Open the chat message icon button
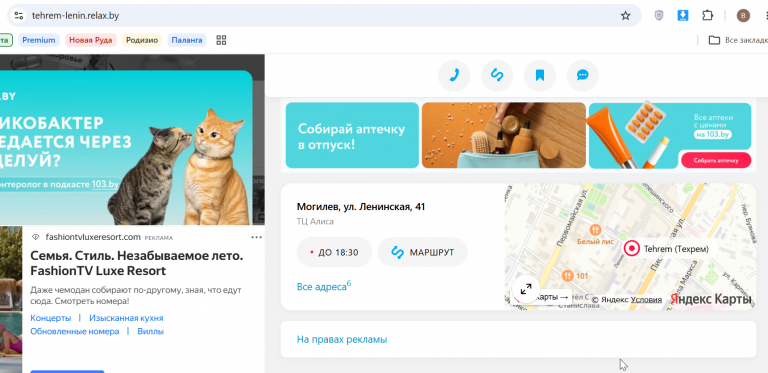Image resolution: width=768 pixels, height=373 pixels. pyautogui.click(x=582, y=75)
